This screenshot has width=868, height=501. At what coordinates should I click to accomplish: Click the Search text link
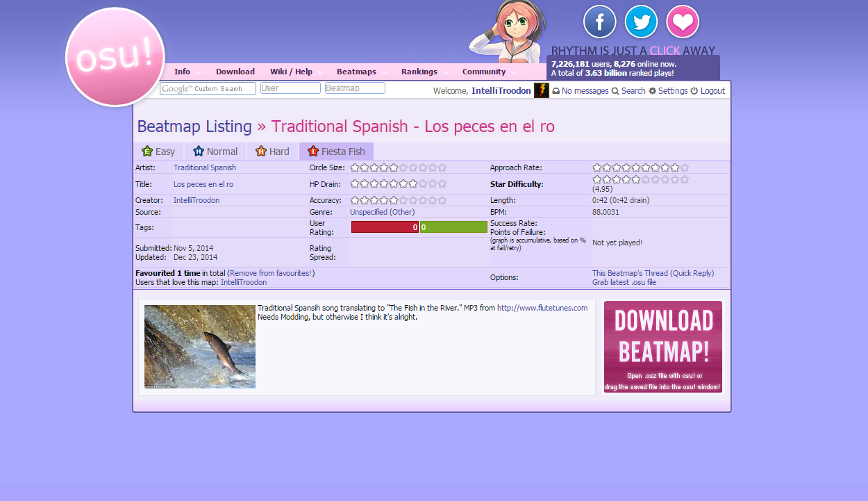pyautogui.click(x=633, y=91)
